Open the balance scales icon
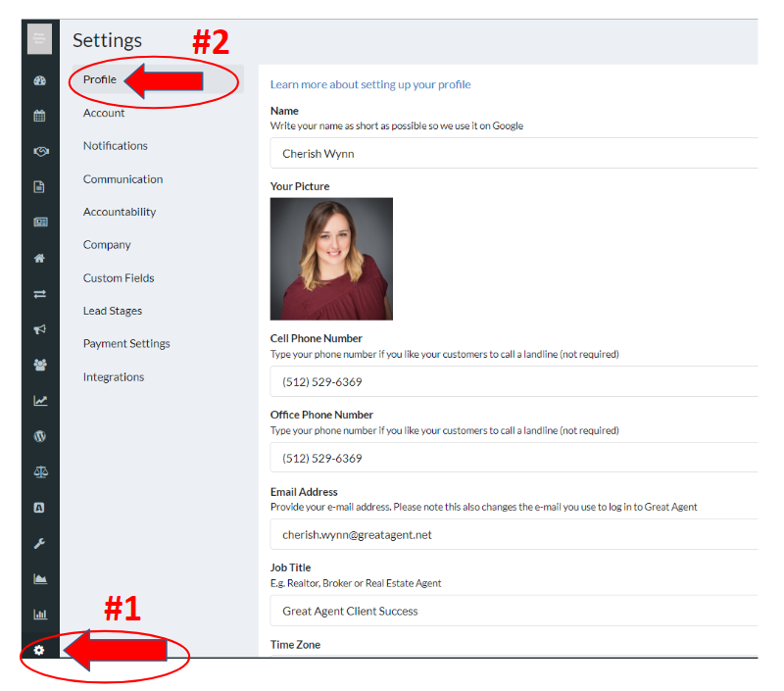Image resolution: width=784 pixels, height=691 pixels. (40, 471)
